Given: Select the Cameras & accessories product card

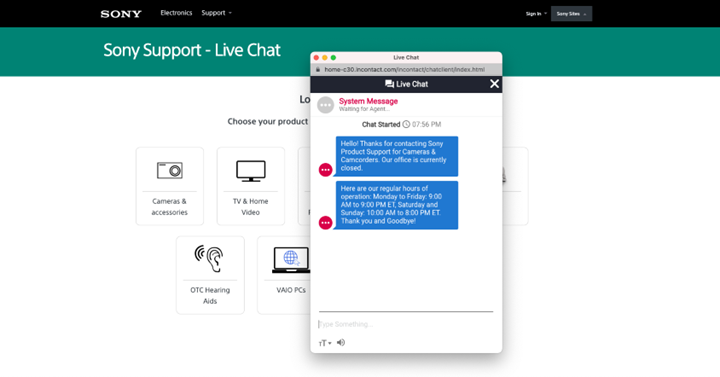Looking at the screenshot, I should coord(169,186).
